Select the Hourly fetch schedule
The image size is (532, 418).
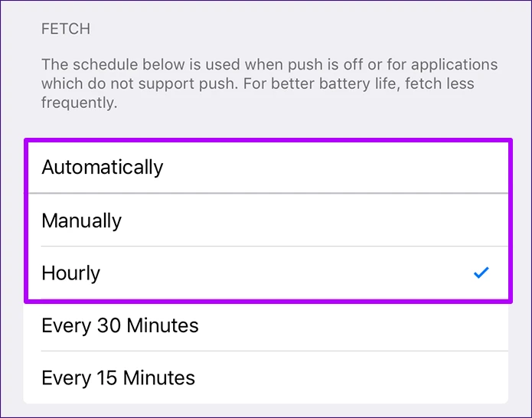point(266,273)
